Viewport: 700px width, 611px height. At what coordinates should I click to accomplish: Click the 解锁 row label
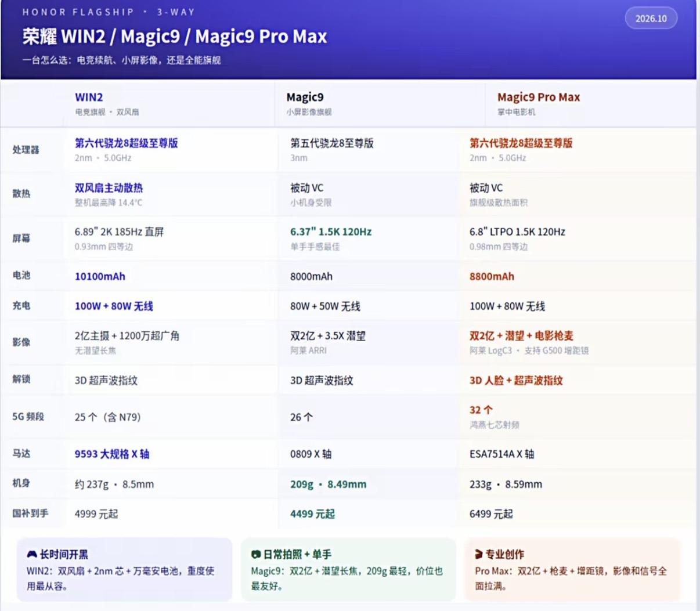(x=21, y=379)
